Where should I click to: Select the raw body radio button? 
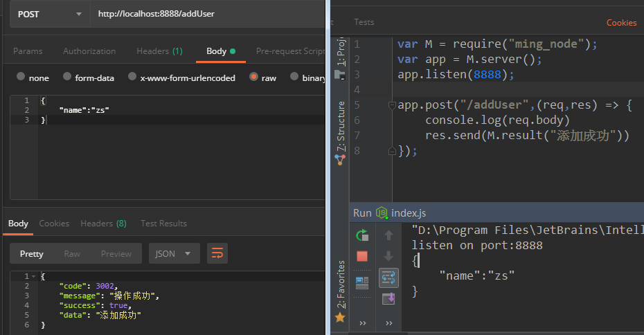253,77
